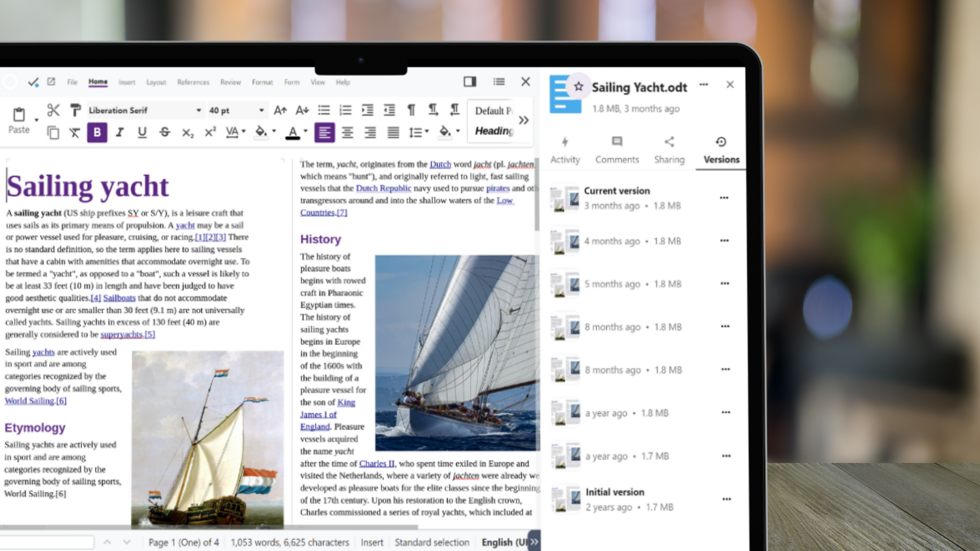Follow the Dutch Republic hyperlink
The image size is (980, 551).
(384, 188)
